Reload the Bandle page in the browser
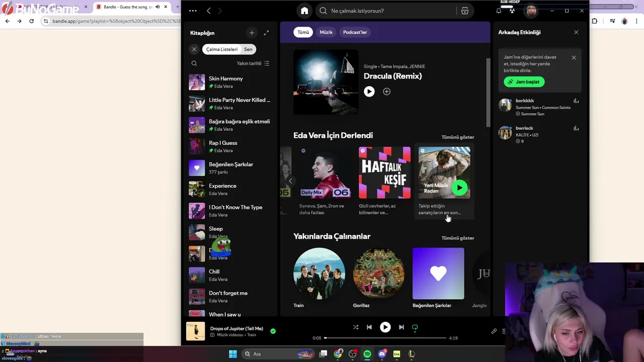The height and width of the screenshot is (362, 644). (31, 21)
